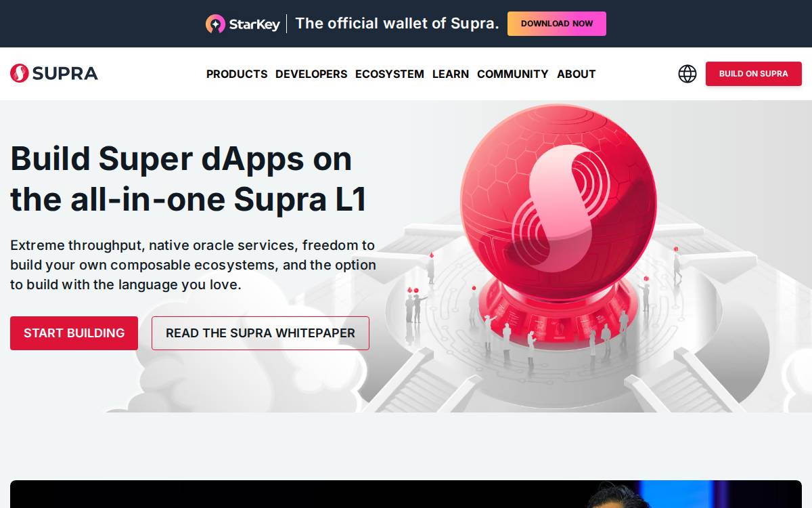Viewport: 812px width, 508px height.
Task: Click the headline 'Build Super dApps on'
Action: (181, 158)
